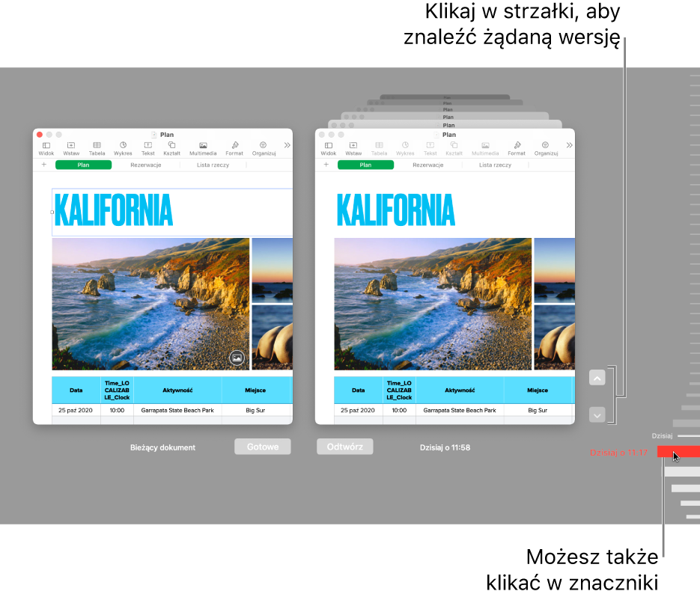Click Wstaw icon in version window toolbar
The height and width of the screenshot is (603, 700).
point(353,149)
